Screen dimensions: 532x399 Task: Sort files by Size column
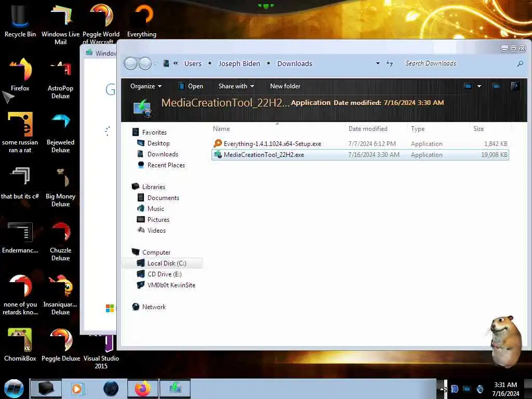(490, 129)
